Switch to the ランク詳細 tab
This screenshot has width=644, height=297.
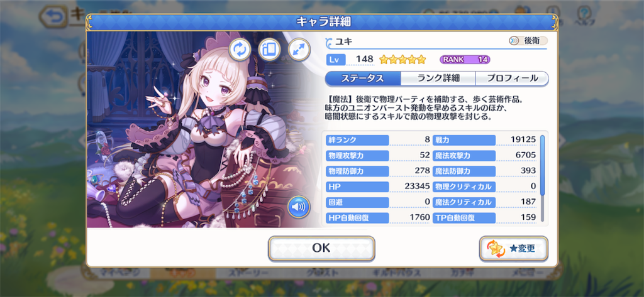click(438, 78)
